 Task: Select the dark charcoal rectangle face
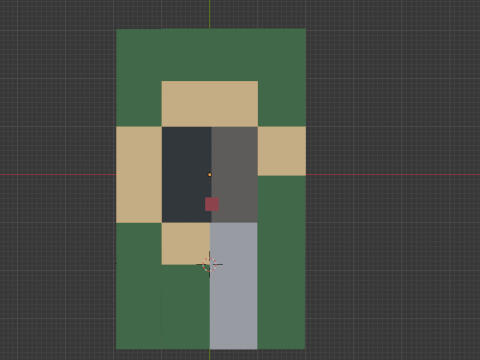[186, 174]
